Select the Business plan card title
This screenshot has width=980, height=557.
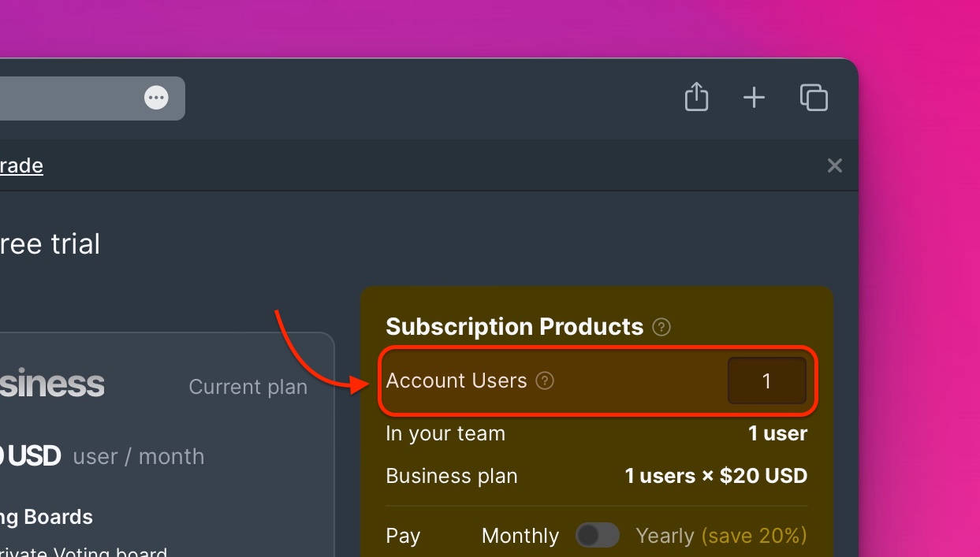coord(52,384)
